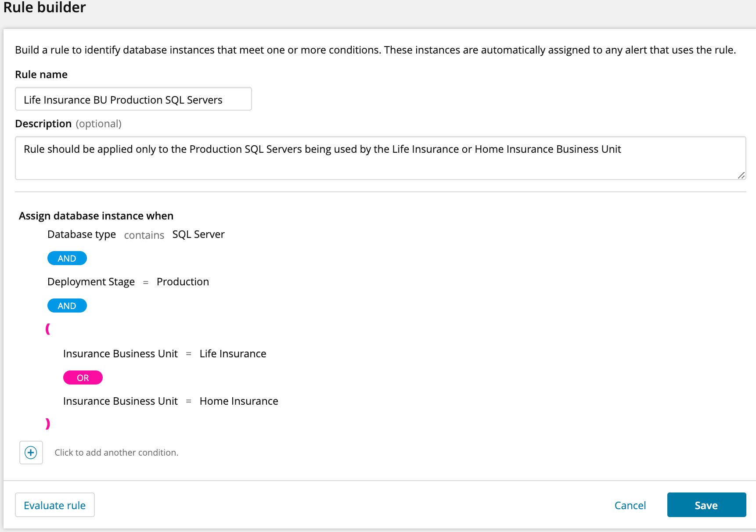
Task: Toggle the first AND operator pill
Action: tap(67, 259)
